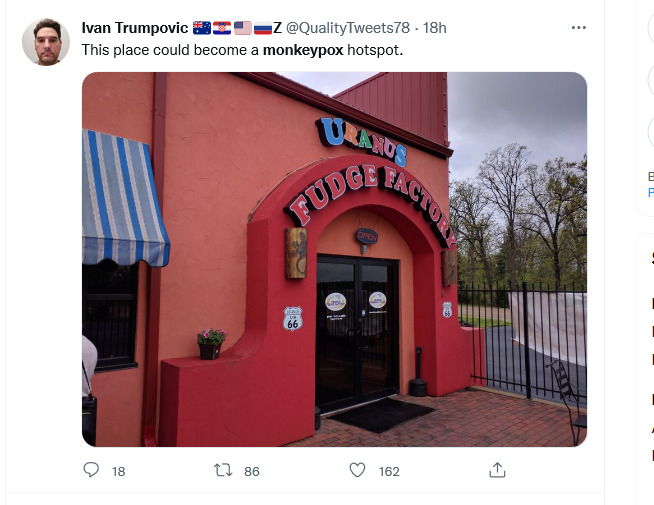Viewport: 654px width, 505px height.
Task: Click the bold monkeypox keyword
Action: coord(303,50)
